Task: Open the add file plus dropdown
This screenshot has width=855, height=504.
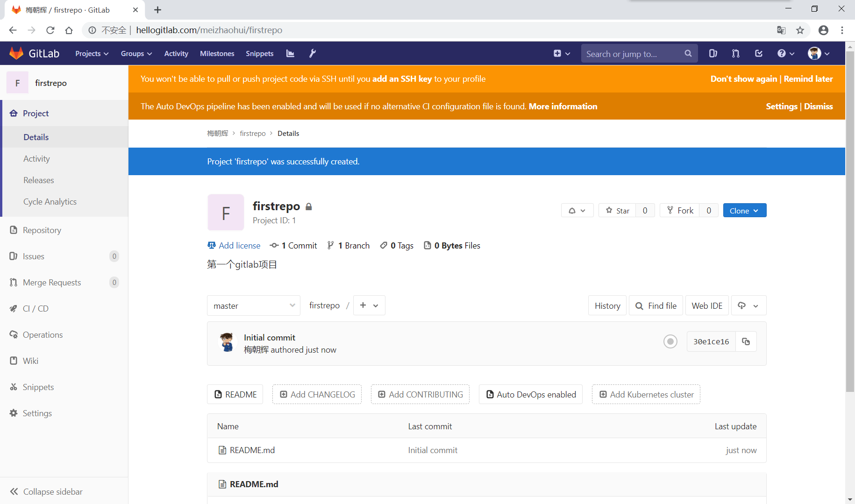Action: 369,305
